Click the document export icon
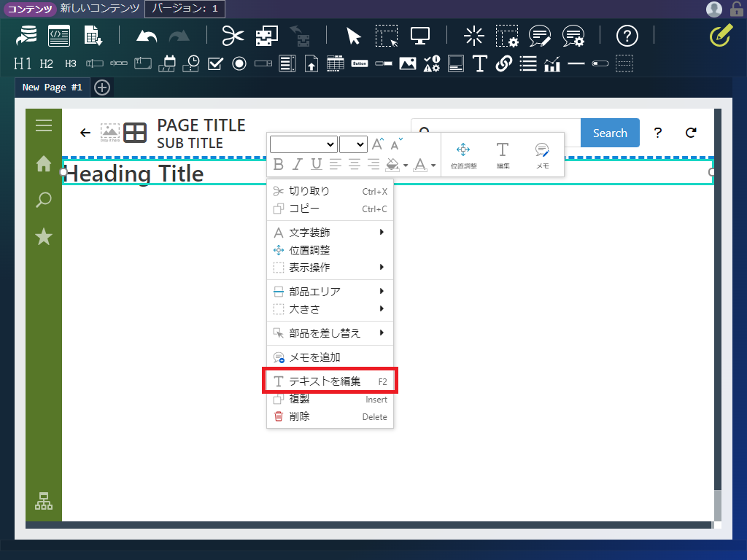Screen dimensions: 747x560 (x=93, y=36)
